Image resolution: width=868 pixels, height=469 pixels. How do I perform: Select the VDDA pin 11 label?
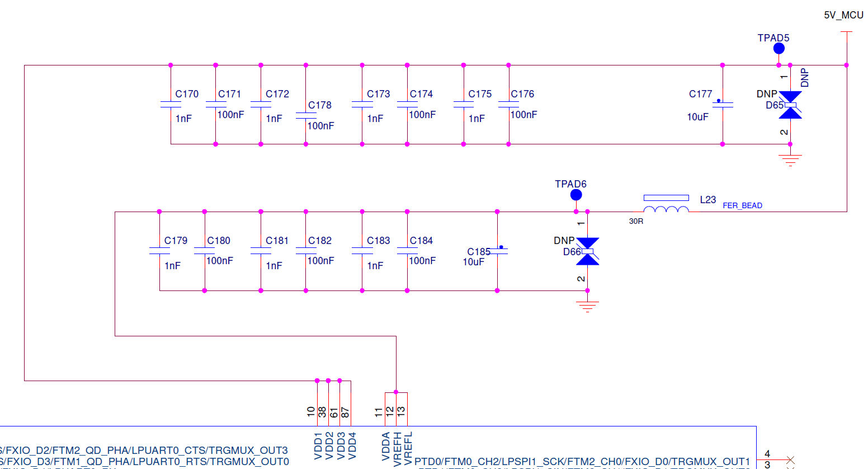(386, 447)
